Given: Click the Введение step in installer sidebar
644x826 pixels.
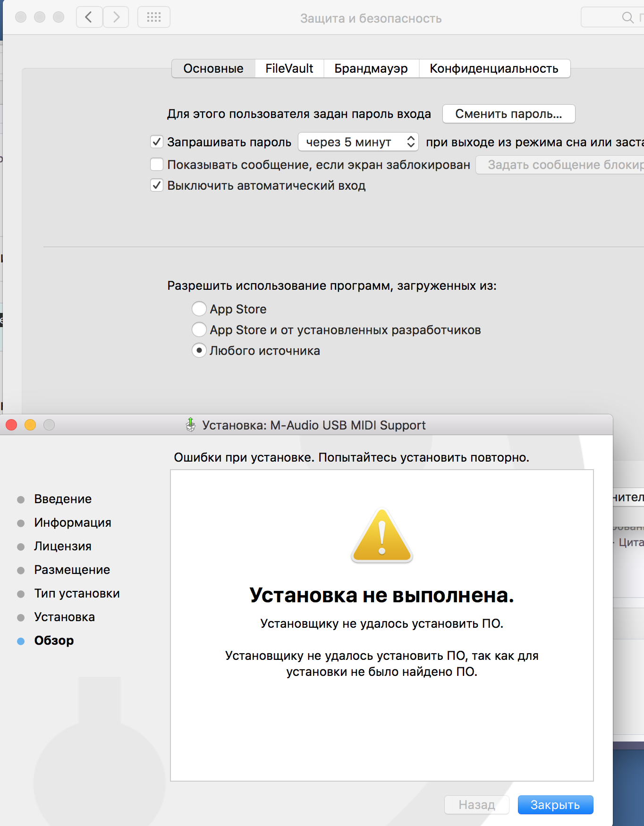Looking at the screenshot, I should 63,499.
